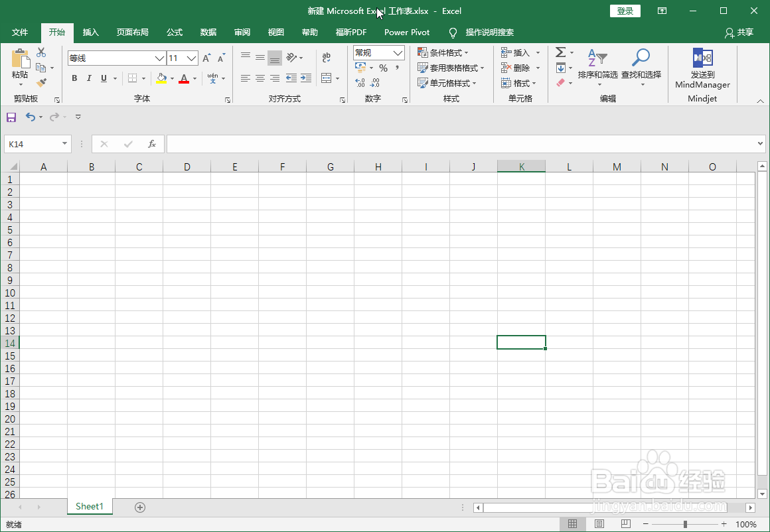Apply the yellow fill color bucket
This screenshot has width=770, height=532.
click(161, 78)
